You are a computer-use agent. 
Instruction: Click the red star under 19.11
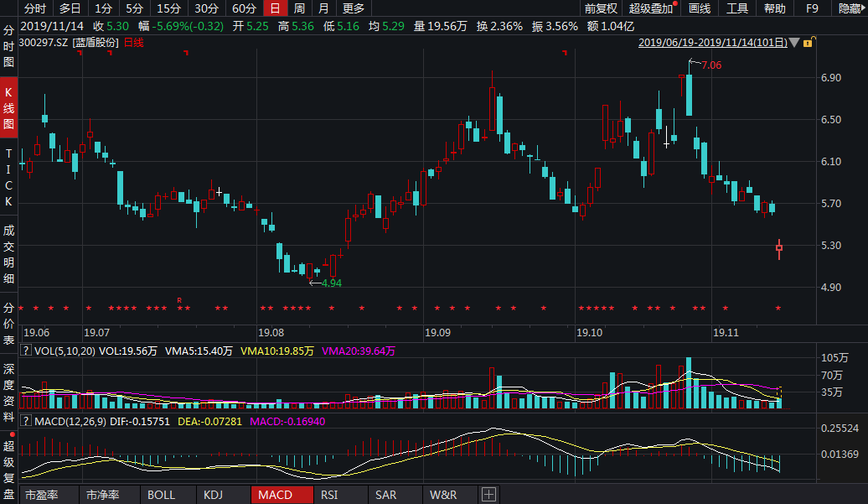[x=726, y=308]
